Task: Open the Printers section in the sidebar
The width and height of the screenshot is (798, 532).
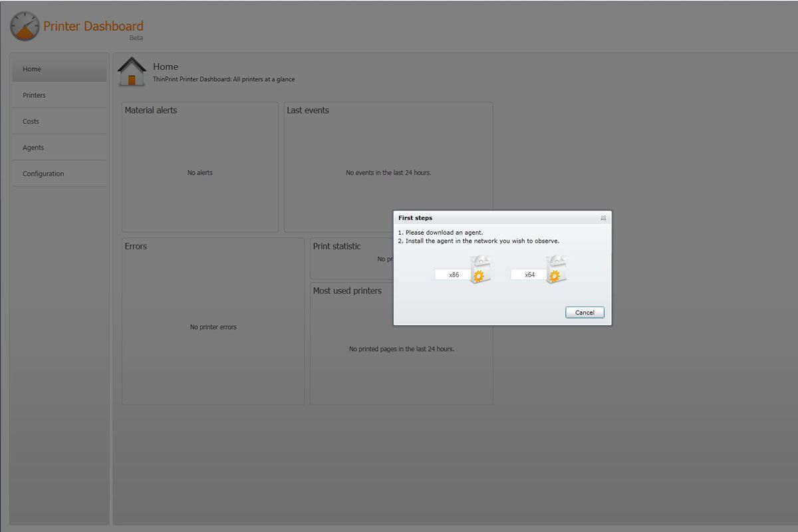Action: point(34,95)
